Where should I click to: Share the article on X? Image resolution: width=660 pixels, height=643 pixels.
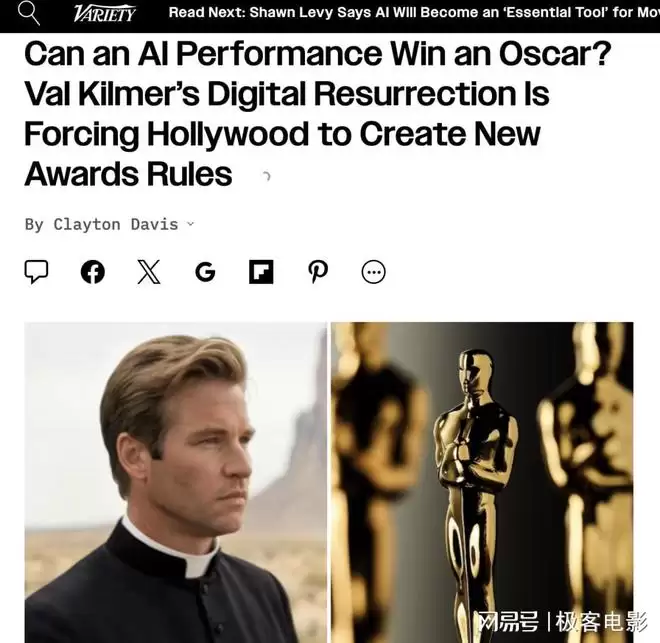click(149, 272)
